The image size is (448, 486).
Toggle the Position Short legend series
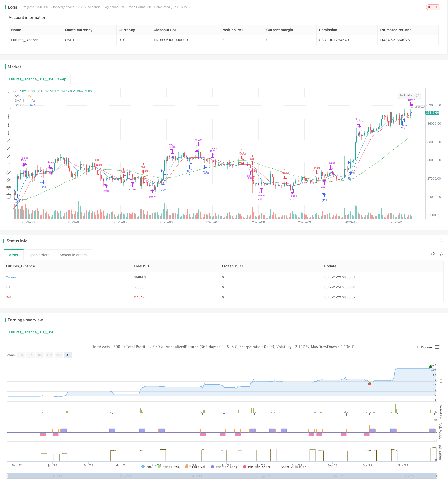coord(257,467)
